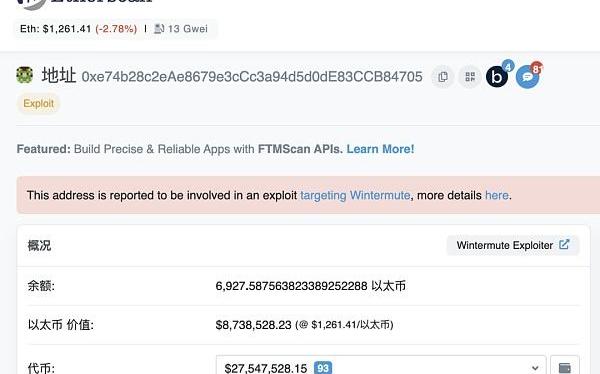
Task: Open the black b Blockscan icon
Action: 497,77
